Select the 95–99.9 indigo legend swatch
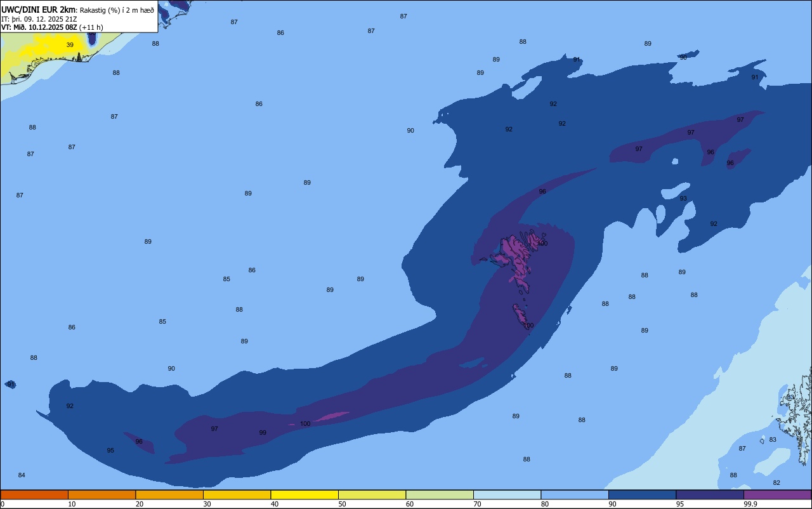Screen dimensions: 812x509 [x=710, y=494]
